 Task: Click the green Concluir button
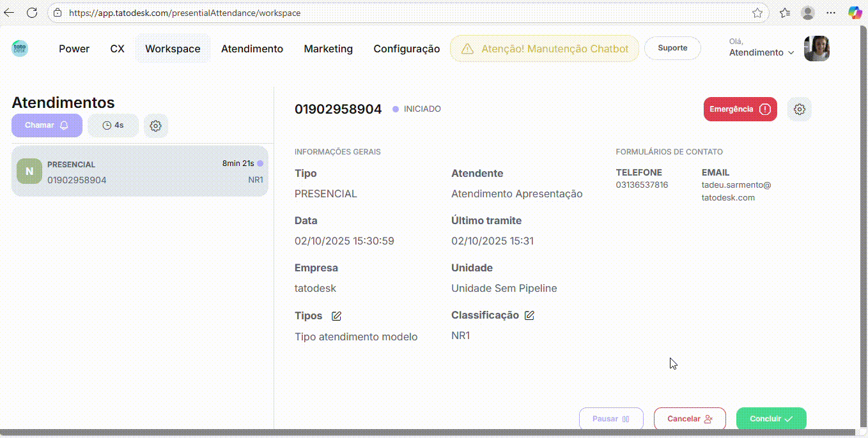pyautogui.click(x=771, y=419)
